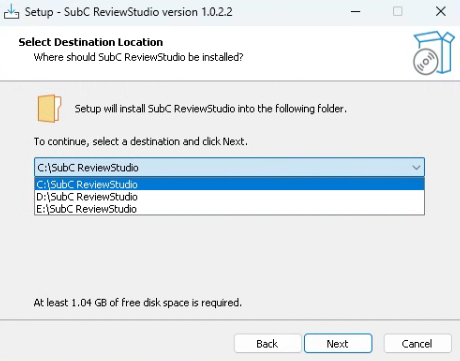The width and height of the screenshot is (460, 361).
Task: Collapse the destination folder dropdown arrow
Action: (x=416, y=167)
